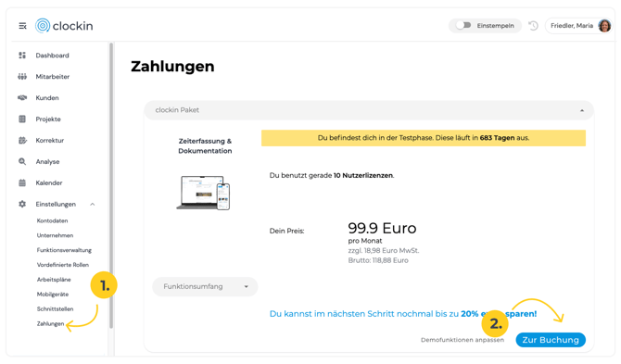Click the Dashboard icon in sidebar

pos(22,56)
